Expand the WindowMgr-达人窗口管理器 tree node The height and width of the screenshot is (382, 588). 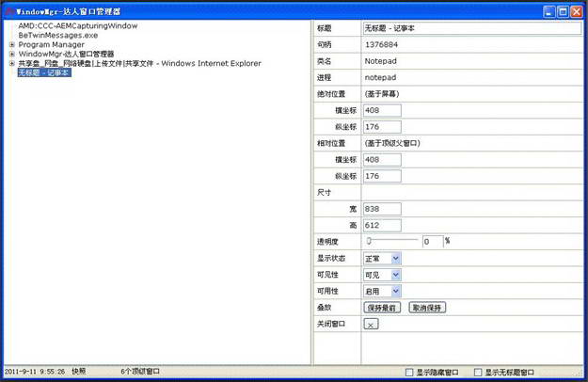pos(12,54)
